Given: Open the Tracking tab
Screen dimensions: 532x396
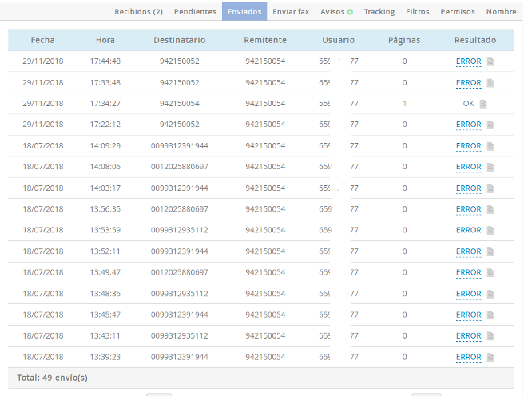Looking at the screenshot, I should [379, 12].
